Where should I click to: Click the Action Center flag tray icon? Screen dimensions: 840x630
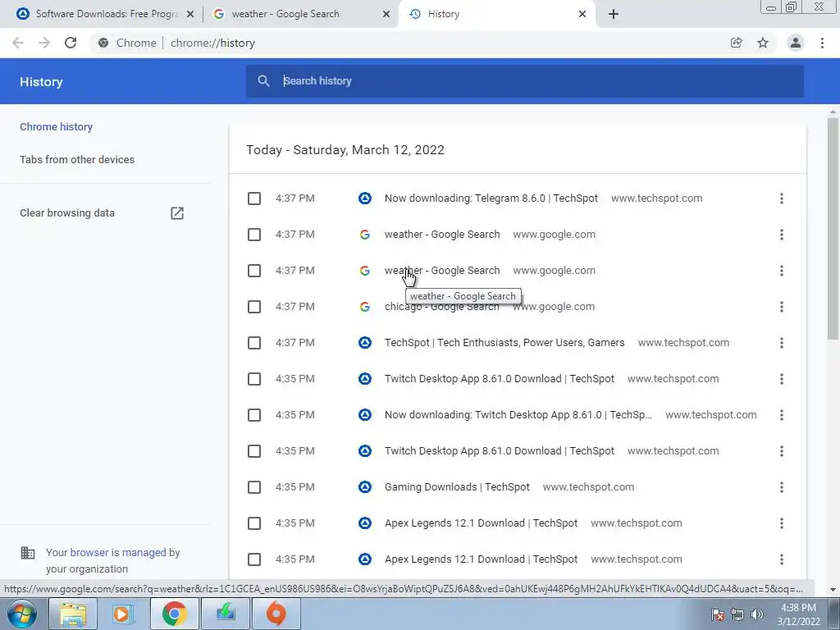point(718,614)
